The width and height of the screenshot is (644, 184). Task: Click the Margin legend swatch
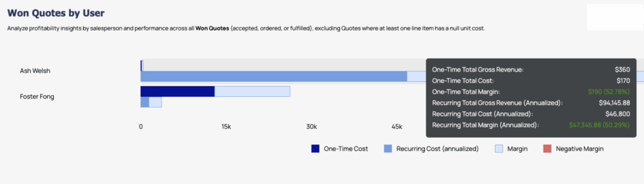click(x=499, y=149)
